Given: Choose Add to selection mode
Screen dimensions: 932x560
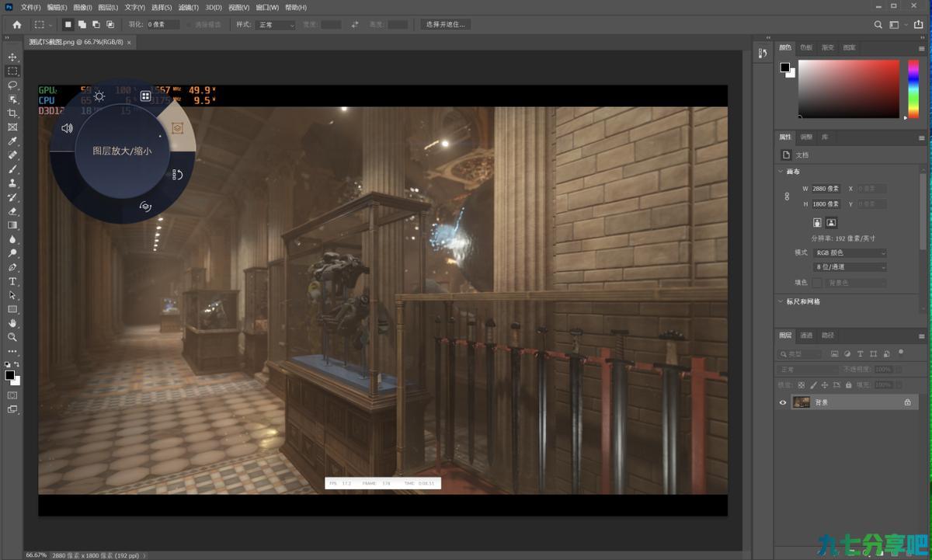Looking at the screenshot, I should (82, 25).
